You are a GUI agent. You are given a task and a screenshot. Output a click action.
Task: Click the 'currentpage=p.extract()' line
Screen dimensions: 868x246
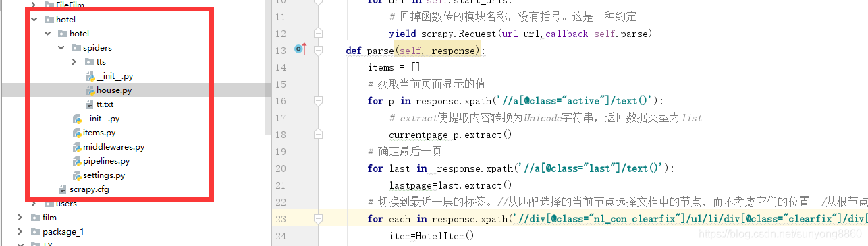[451, 135]
